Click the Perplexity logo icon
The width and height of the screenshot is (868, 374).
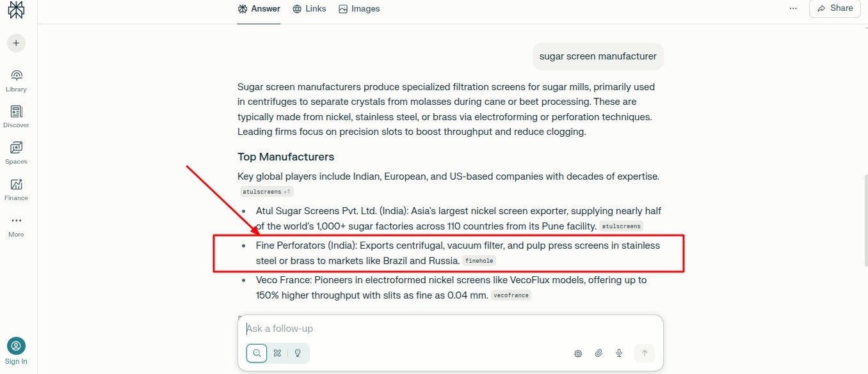[x=16, y=10]
